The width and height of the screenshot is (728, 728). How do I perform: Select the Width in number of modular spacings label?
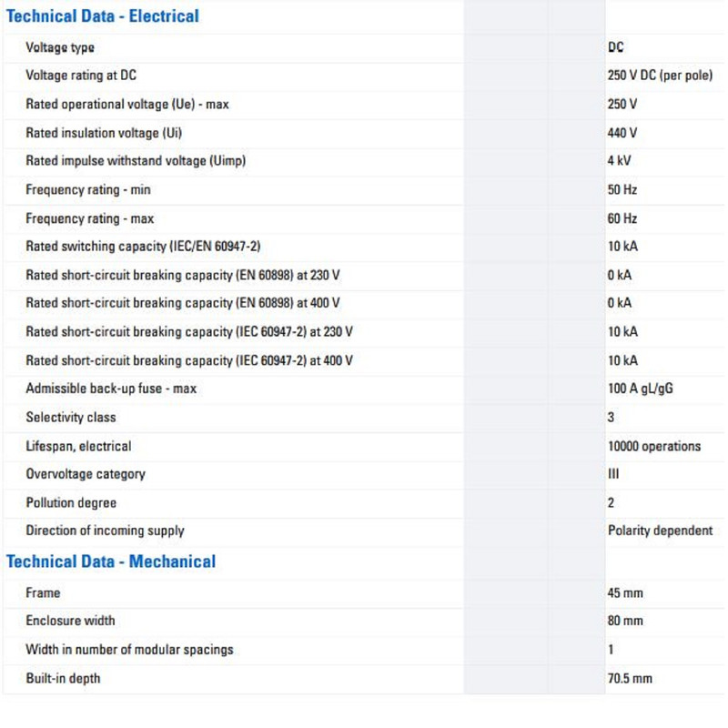click(x=129, y=650)
